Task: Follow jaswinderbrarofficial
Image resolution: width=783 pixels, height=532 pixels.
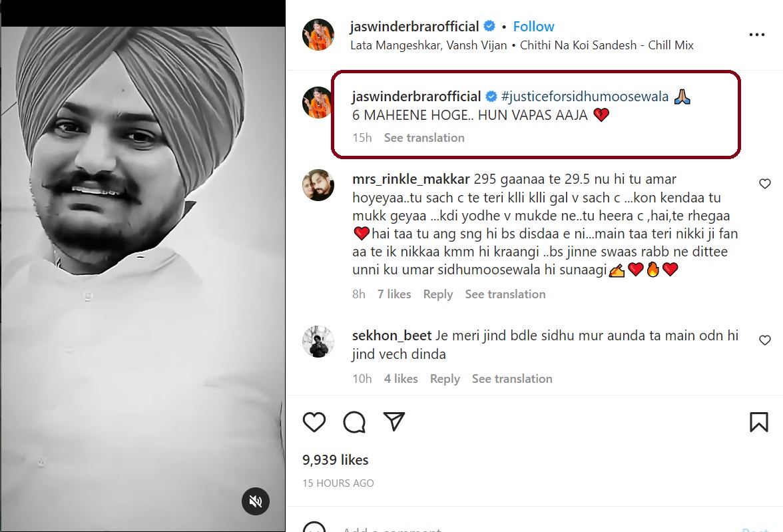Action: click(533, 27)
